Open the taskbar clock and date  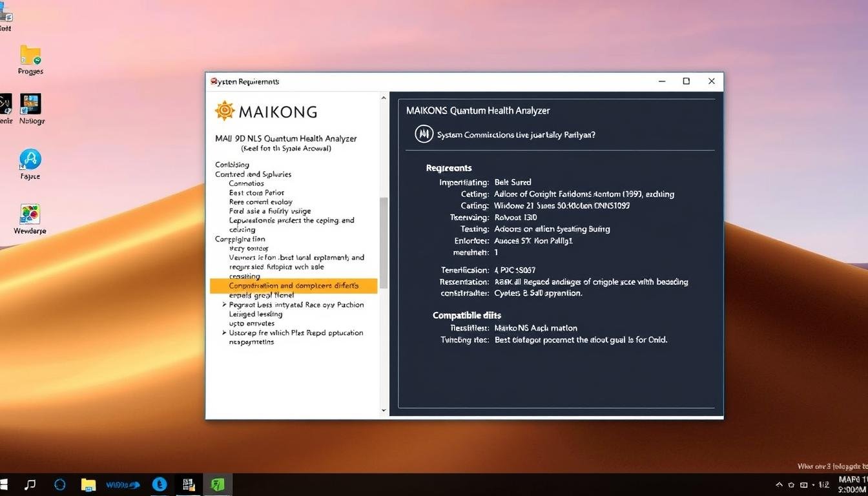(x=852, y=484)
